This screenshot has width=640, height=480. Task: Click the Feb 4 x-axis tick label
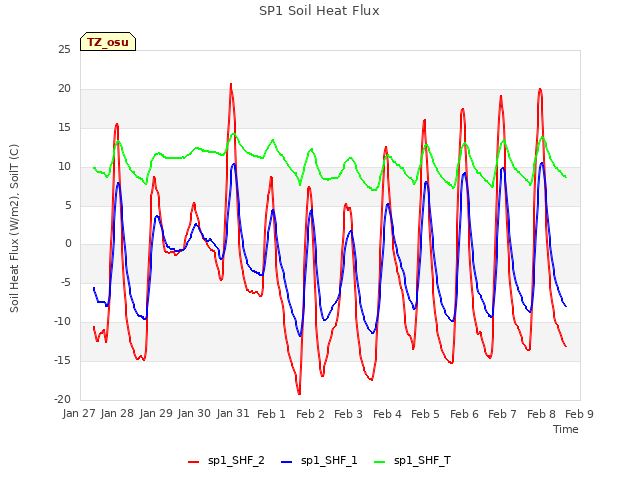[387, 414]
